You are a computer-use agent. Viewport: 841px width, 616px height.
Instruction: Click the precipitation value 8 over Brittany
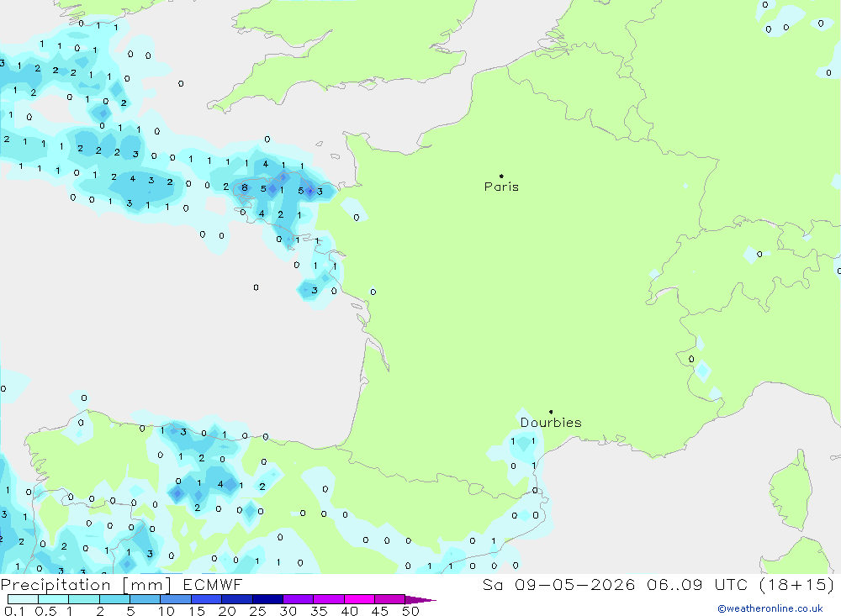(245, 187)
